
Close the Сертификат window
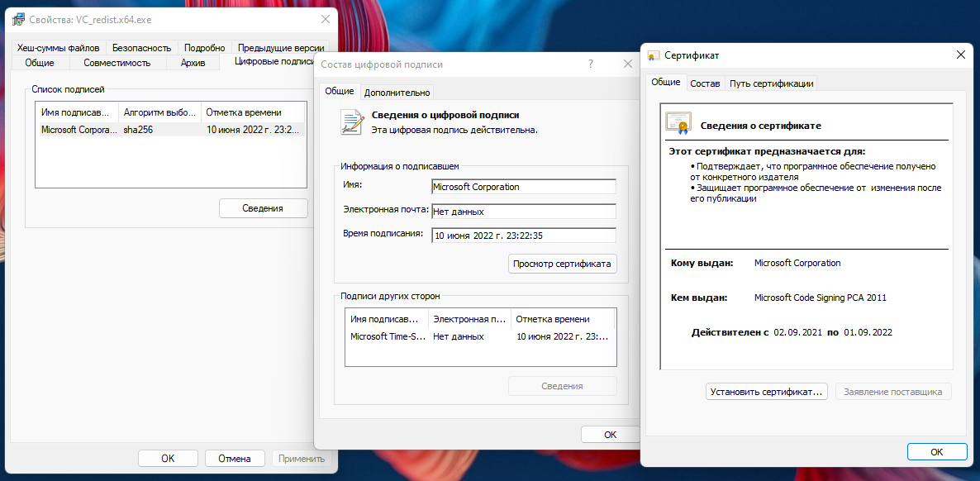pos(960,55)
